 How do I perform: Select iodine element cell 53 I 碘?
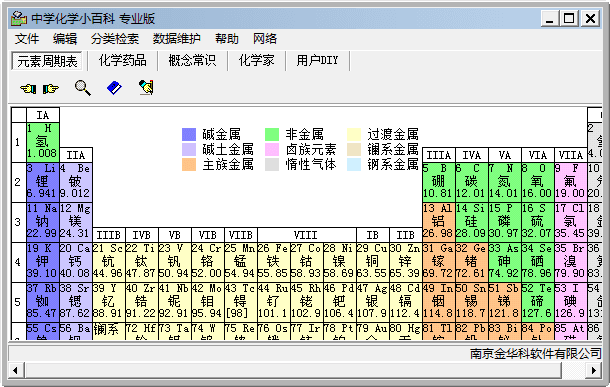pyautogui.click(x=571, y=302)
